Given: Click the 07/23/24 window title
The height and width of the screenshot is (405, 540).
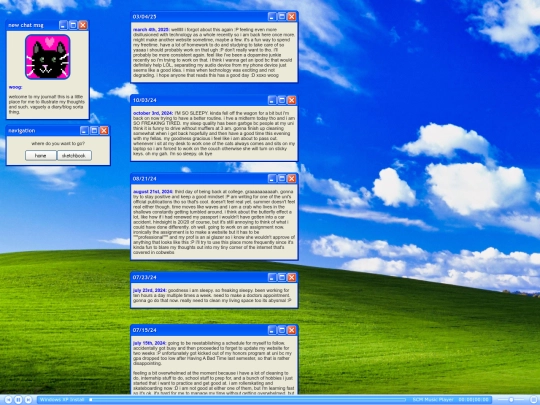Looking at the screenshot, I should click(145, 277).
